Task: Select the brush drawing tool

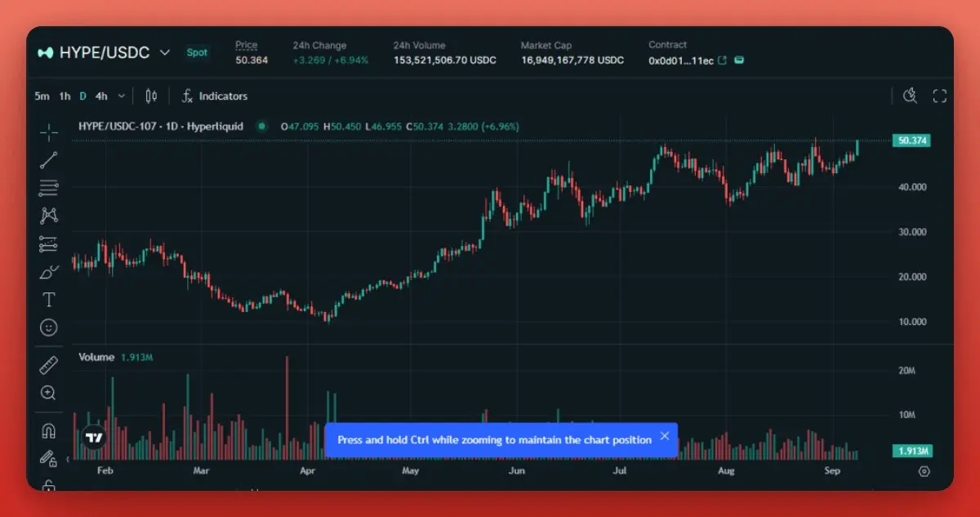Action: tap(49, 271)
